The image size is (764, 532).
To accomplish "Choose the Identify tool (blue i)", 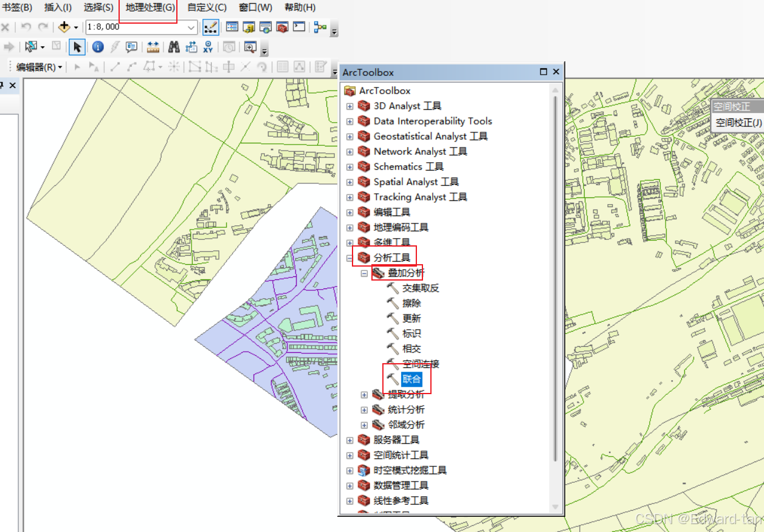I will pyautogui.click(x=98, y=47).
